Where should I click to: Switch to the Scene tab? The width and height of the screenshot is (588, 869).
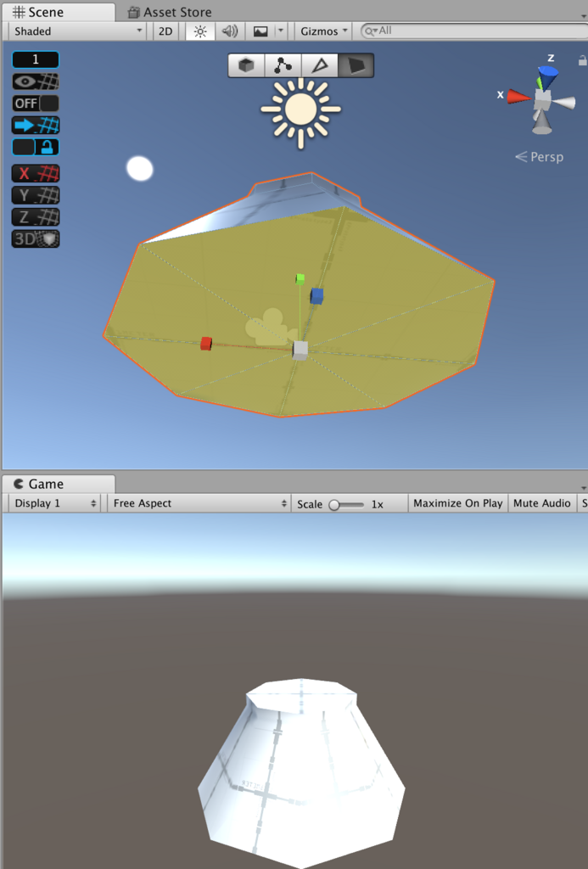point(58,12)
